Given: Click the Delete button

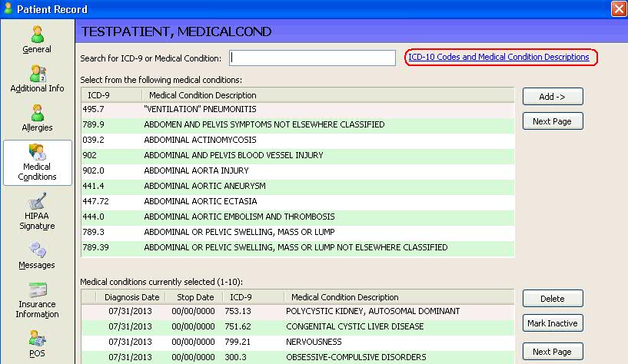Looking at the screenshot, I should [553, 299].
